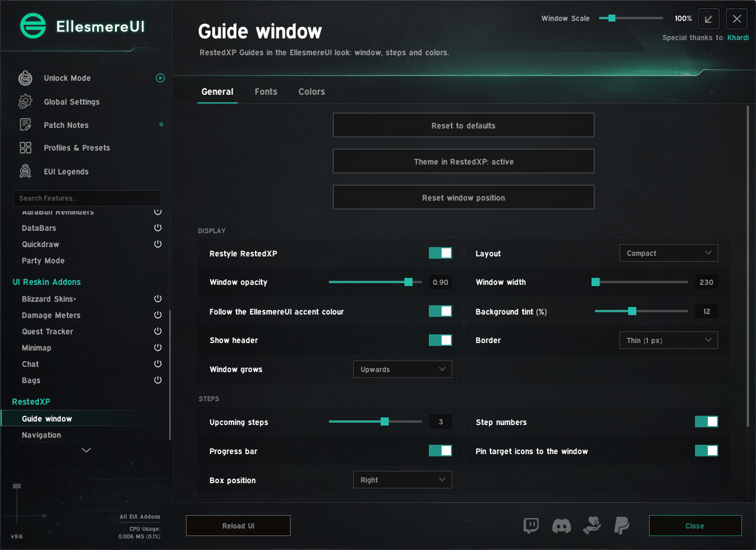
Task: Click the power icon for Minimap
Action: [x=158, y=348]
